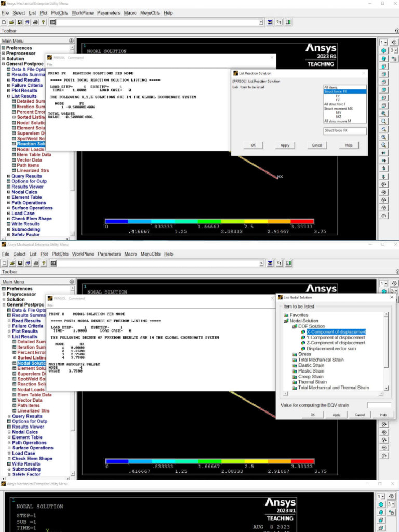Collapse the DOF Solution folder

[295, 326]
